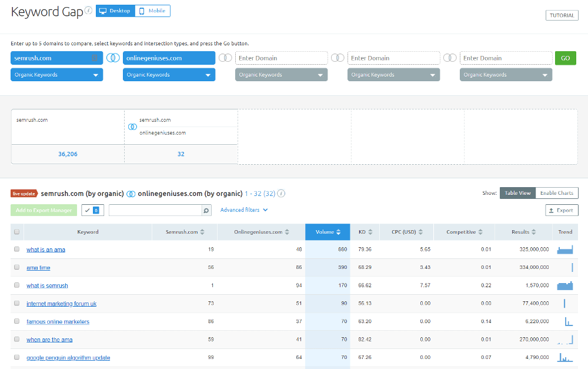This screenshot has width=588, height=369.
Task: View the Trend sparkline for 'what is an ama'
Action: point(565,249)
